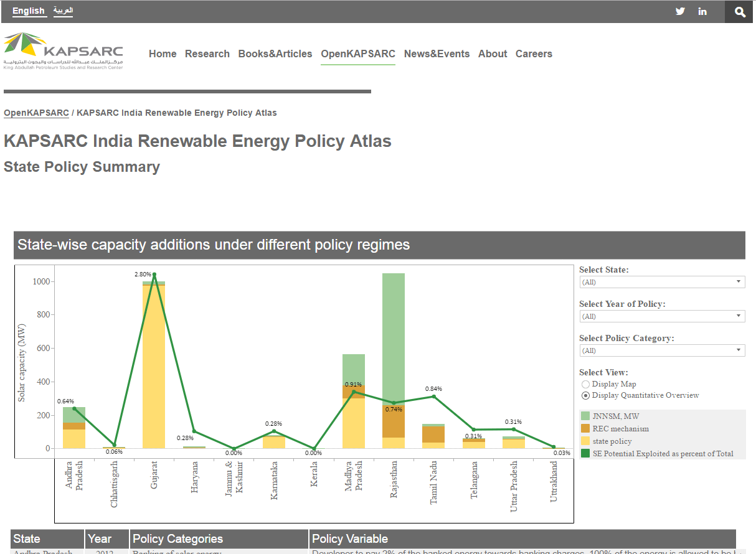Image resolution: width=756 pixels, height=554 pixels.
Task: Click the 1000 y-axis tick label
Action: [41, 281]
